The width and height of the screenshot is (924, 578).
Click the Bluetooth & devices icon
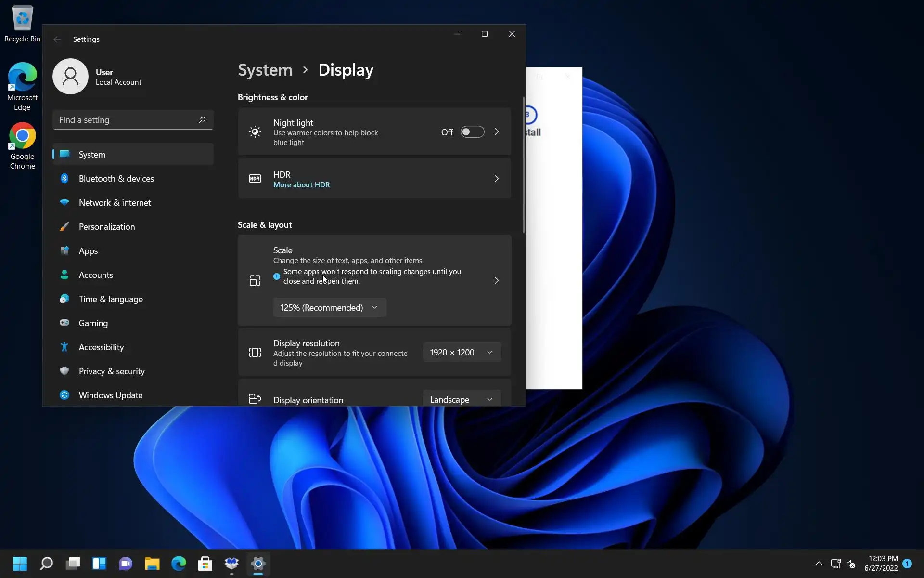click(x=64, y=178)
